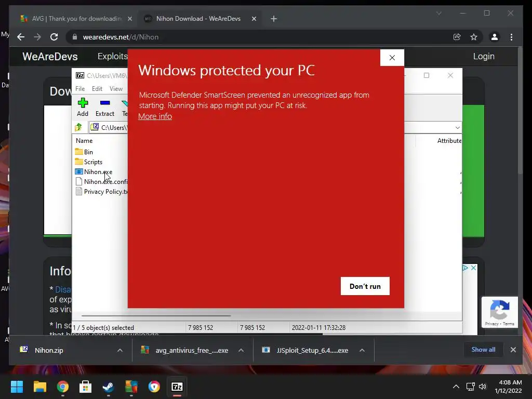
Task: Open the clock and date panel
Action: [508, 387]
